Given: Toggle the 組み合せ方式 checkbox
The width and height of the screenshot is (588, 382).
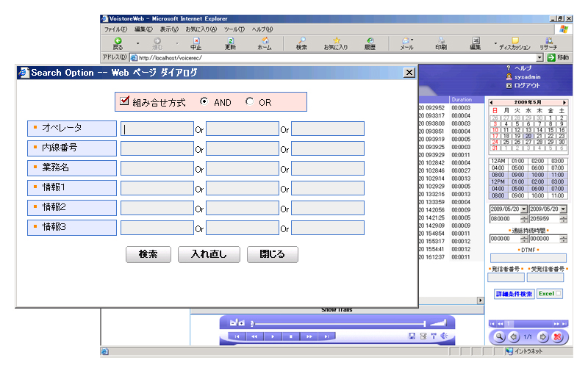Looking at the screenshot, I should coord(124,101).
